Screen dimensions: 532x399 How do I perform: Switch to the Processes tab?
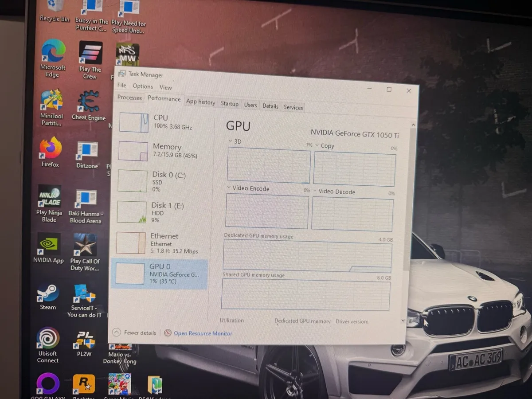[x=129, y=98]
